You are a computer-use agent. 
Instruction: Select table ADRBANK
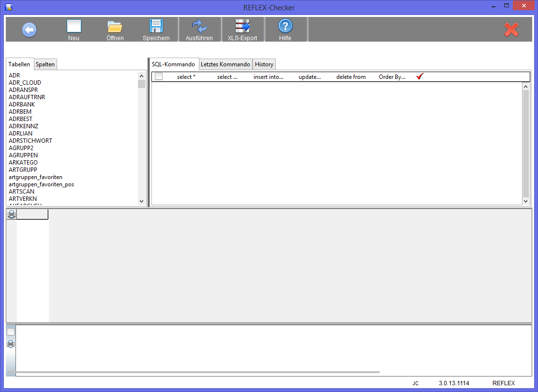[22, 105]
